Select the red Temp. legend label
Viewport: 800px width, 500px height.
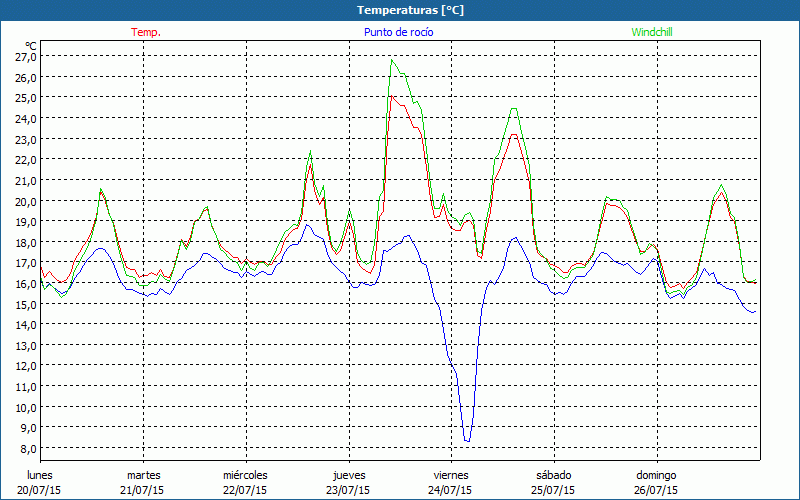click(146, 32)
